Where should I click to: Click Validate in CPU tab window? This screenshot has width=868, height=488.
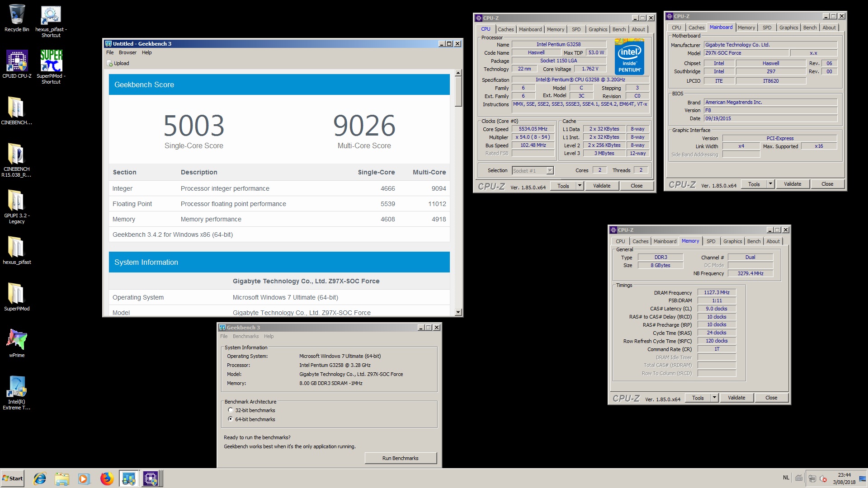pyautogui.click(x=602, y=186)
